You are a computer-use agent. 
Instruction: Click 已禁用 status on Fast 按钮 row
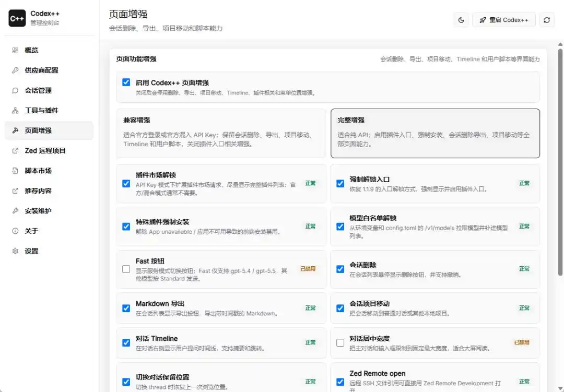[x=308, y=269]
